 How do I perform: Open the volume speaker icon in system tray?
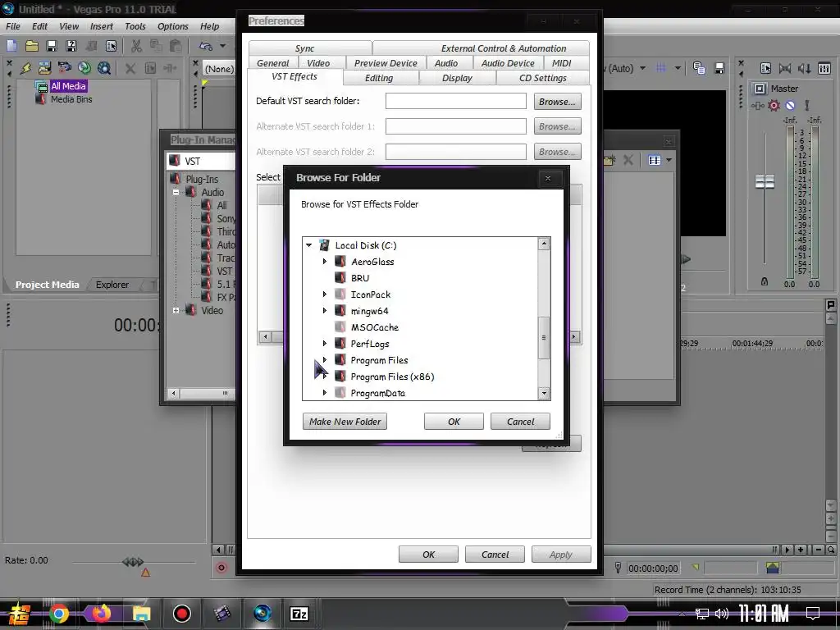click(x=722, y=614)
